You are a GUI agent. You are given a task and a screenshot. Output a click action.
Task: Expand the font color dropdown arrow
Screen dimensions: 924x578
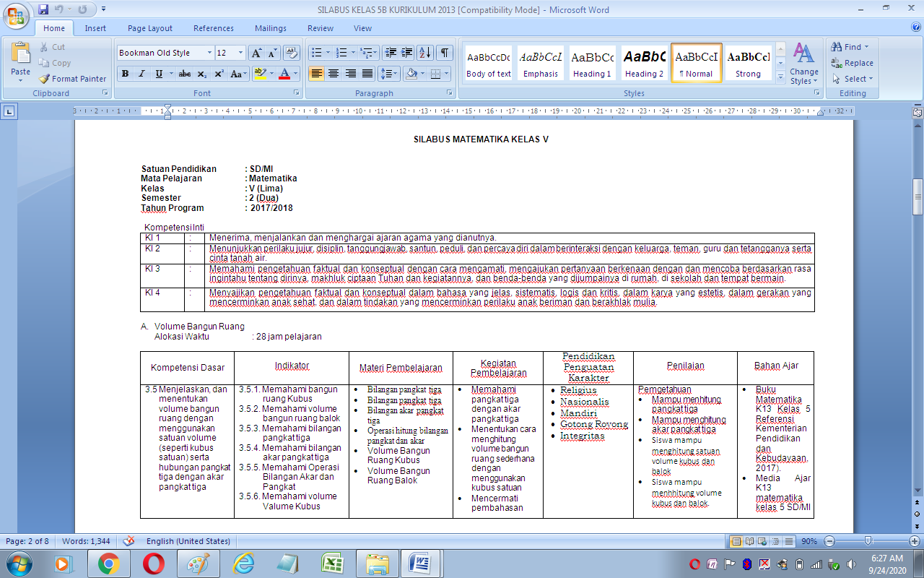pos(297,74)
